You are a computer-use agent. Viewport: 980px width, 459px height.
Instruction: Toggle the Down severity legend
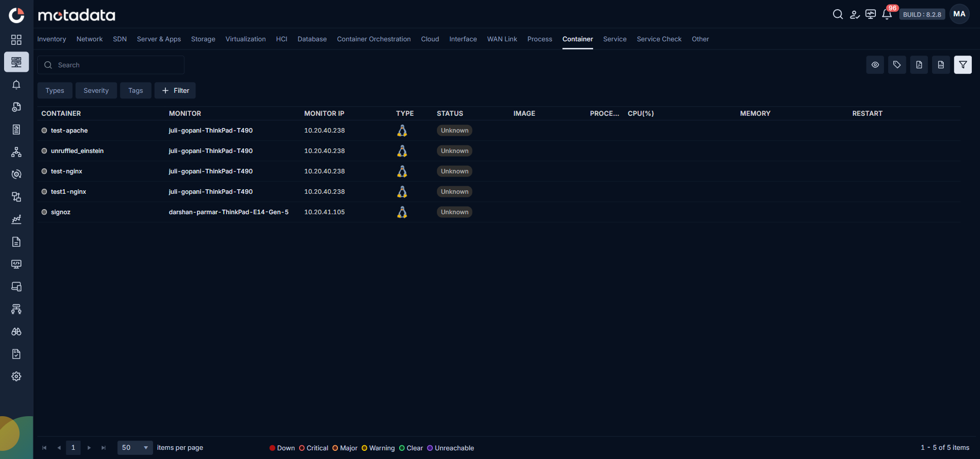click(282, 448)
